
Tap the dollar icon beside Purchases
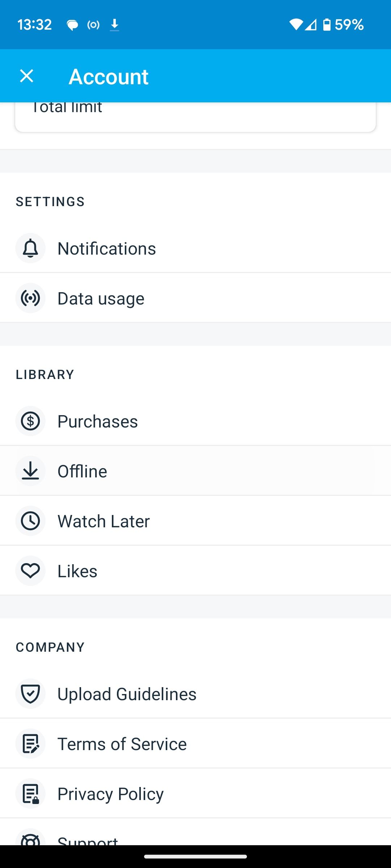(30, 421)
